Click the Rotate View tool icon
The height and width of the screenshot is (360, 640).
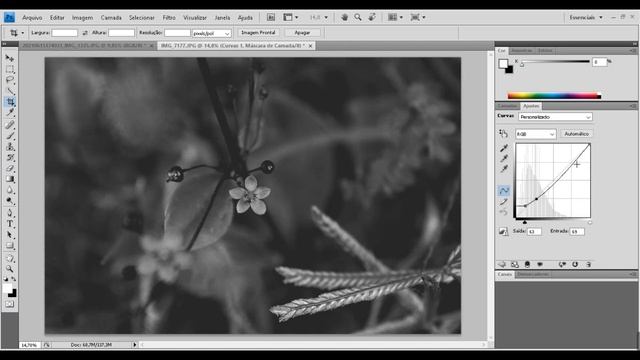click(x=372, y=18)
